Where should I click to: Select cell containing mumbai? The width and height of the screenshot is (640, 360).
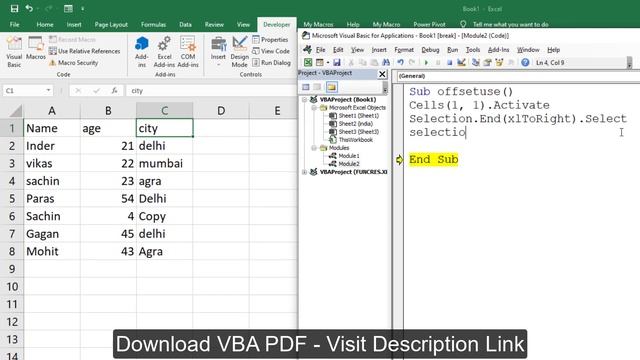point(164,163)
